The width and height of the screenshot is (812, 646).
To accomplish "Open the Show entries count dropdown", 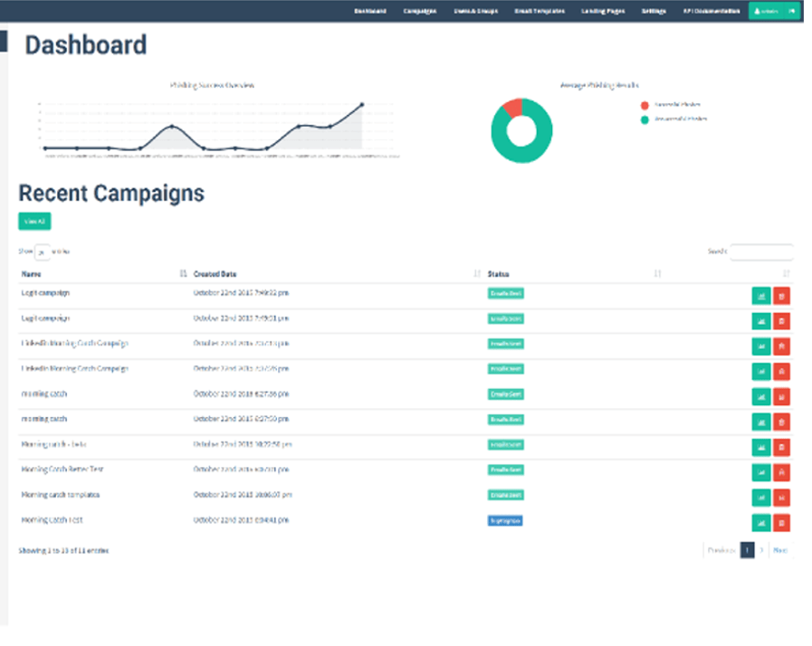I will [43, 252].
